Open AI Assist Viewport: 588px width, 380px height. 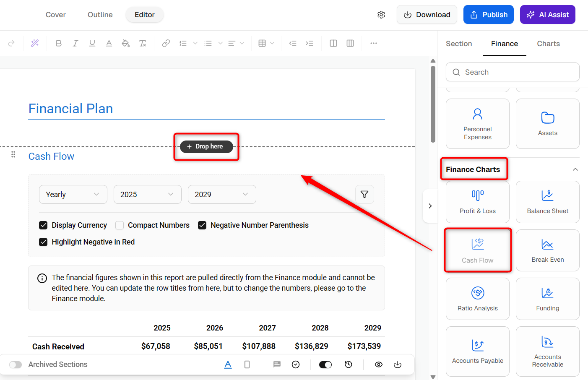[x=548, y=15]
